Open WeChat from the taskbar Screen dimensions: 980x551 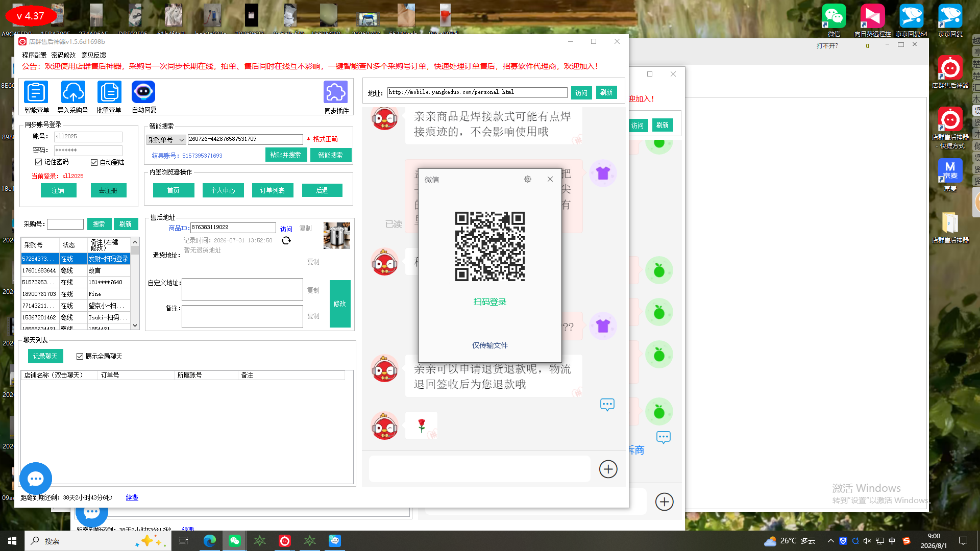[235, 541]
